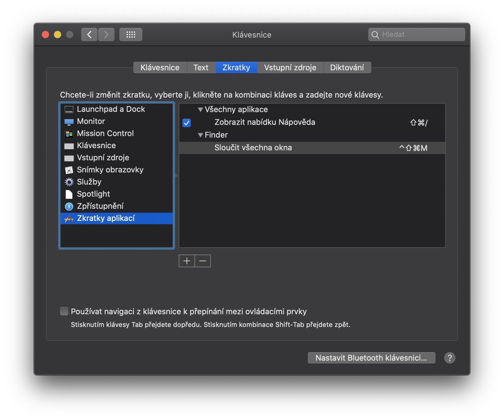
Task: Click the Hledat search field
Action: (x=417, y=35)
